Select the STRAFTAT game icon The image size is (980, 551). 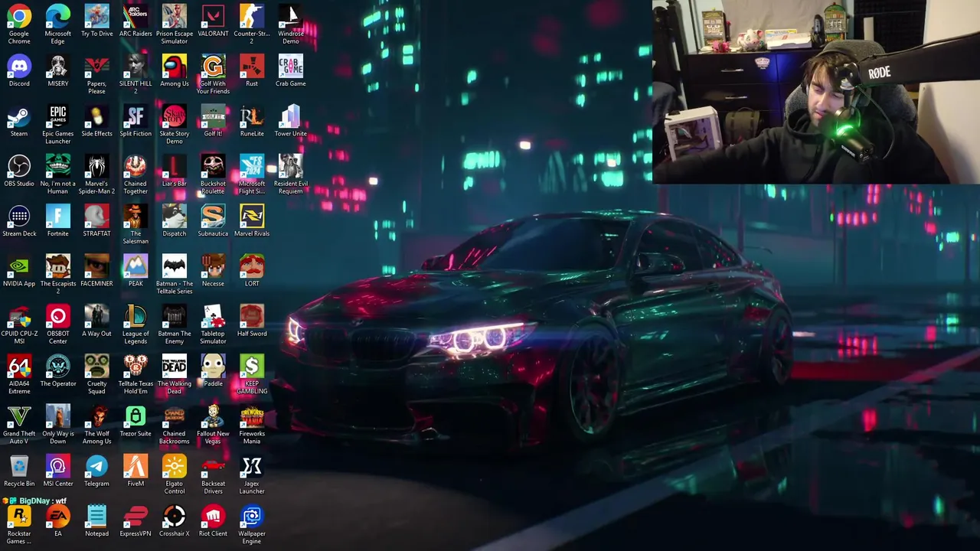[x=96, y=221]
